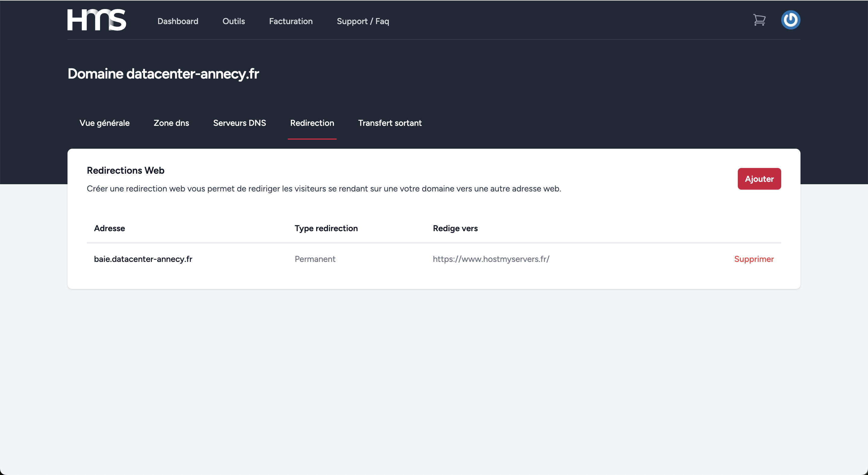Open the shopping cart icon
Image resolution: width=868 pixels, height=475 pixels.
click(759, 20)
